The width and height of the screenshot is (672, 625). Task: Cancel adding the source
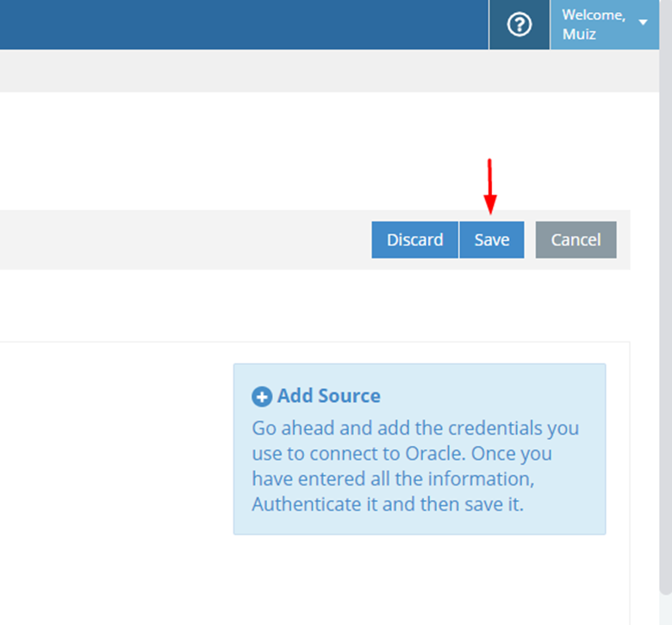click(576, 240)
